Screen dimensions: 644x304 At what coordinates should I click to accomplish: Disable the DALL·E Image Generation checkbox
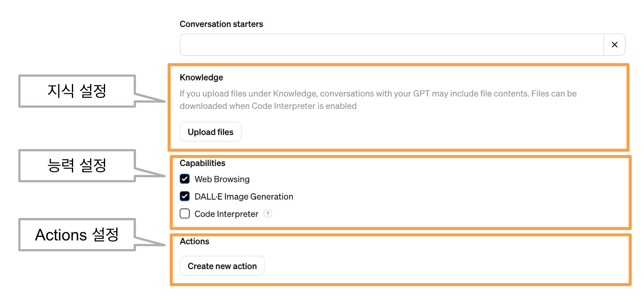pyautogui.click(x=185, y=196)
